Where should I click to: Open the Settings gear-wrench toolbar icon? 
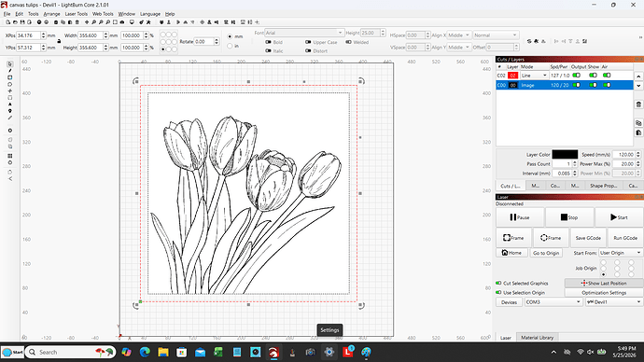(x=142, y=22)
